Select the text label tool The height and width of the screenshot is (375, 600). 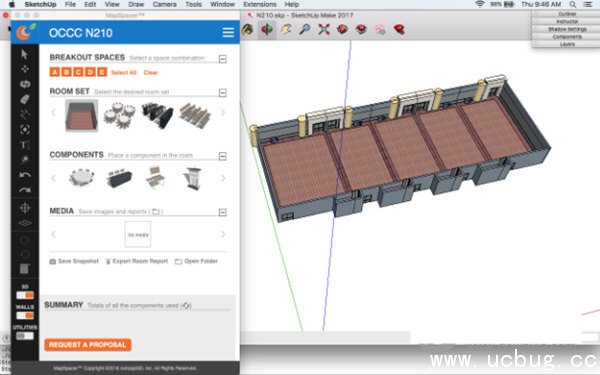click(25, 145)
